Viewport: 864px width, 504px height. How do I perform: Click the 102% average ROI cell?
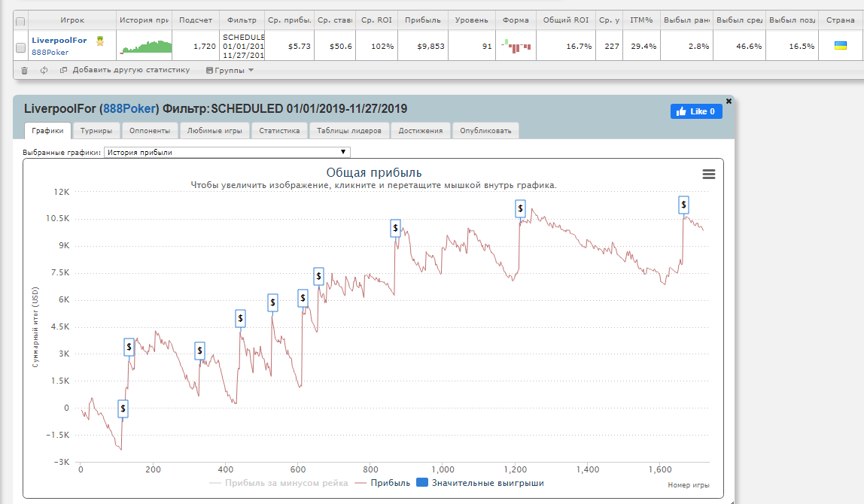(x=376, y=47)
